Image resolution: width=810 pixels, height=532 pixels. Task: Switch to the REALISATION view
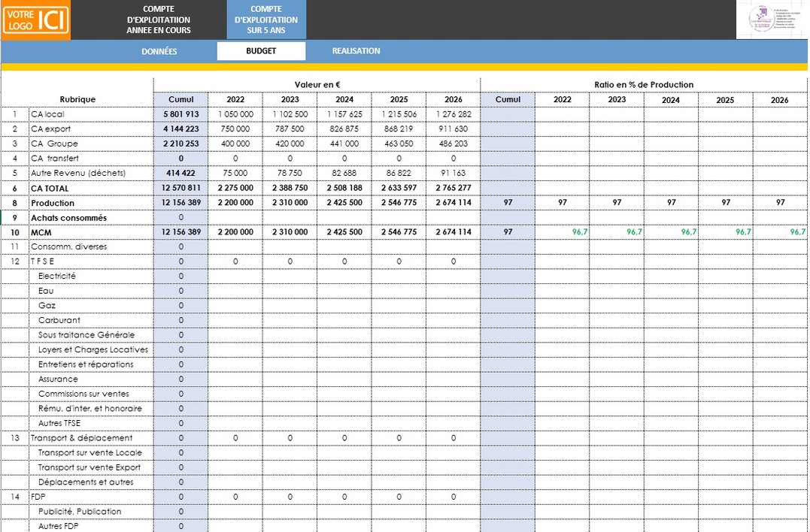pos(355,51)
